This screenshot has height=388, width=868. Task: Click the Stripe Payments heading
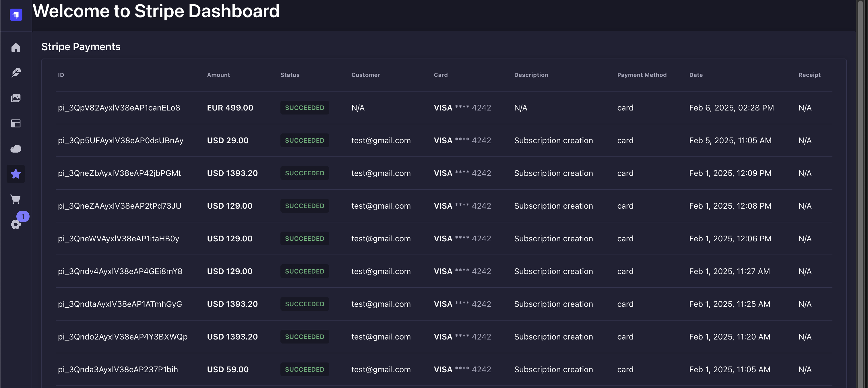(x=81, y=46)
